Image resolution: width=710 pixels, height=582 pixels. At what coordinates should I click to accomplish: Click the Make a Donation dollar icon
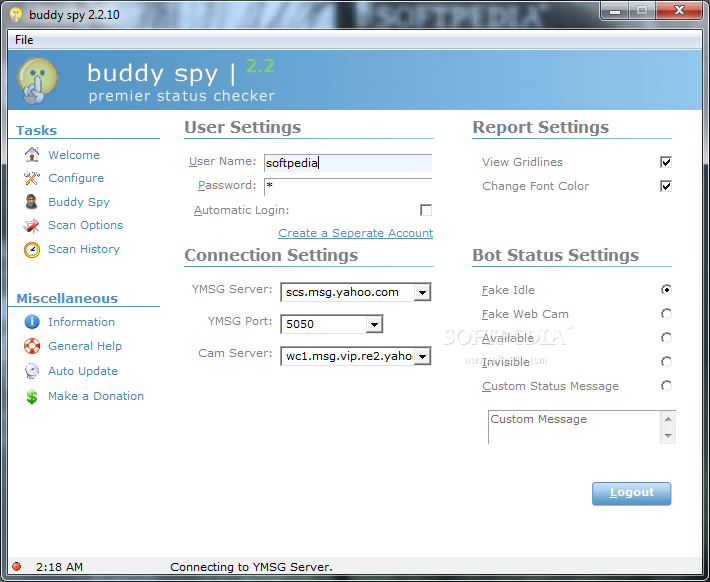coord(32,396)
